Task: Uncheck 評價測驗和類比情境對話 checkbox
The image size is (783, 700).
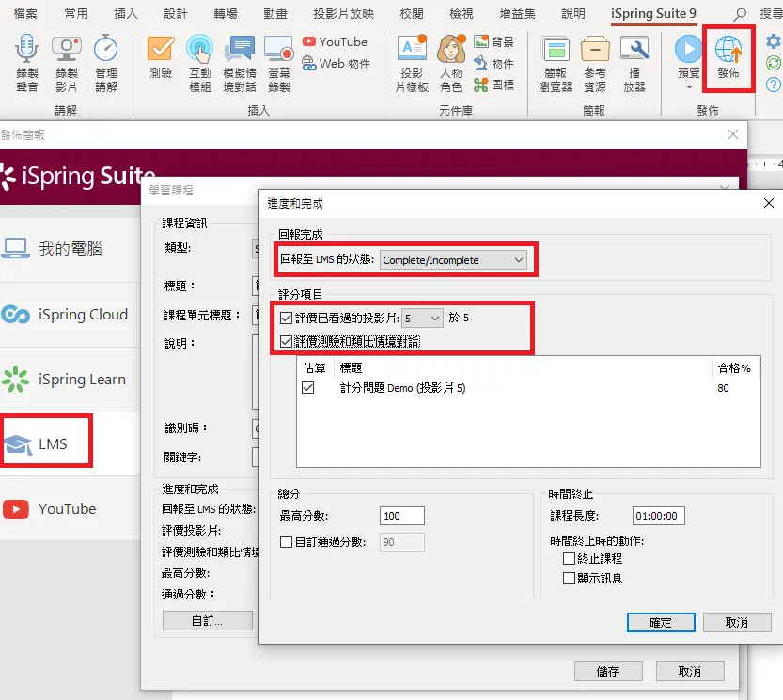Action: (x=287, y=341)
